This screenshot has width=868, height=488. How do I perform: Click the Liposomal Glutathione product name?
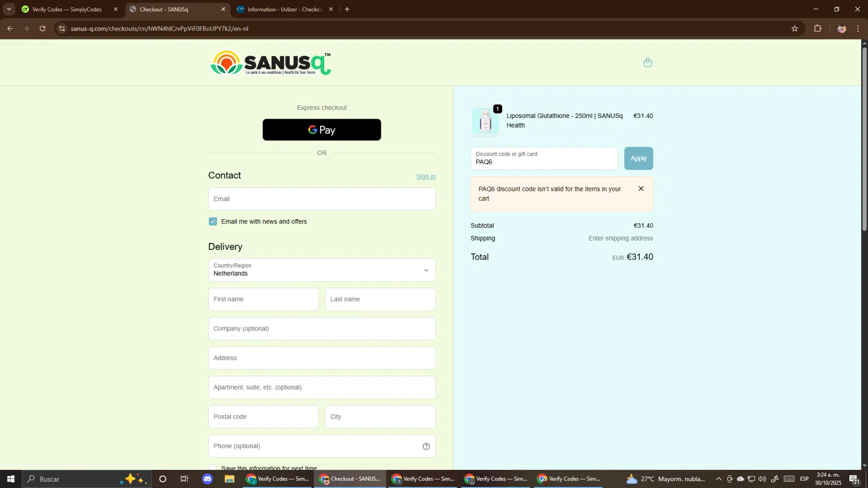pos(564,120)
